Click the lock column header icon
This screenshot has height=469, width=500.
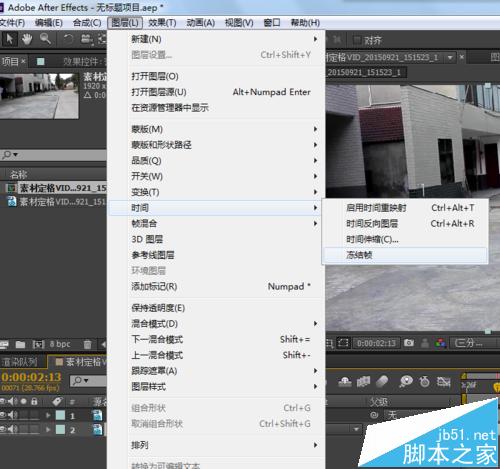point(34,401)
